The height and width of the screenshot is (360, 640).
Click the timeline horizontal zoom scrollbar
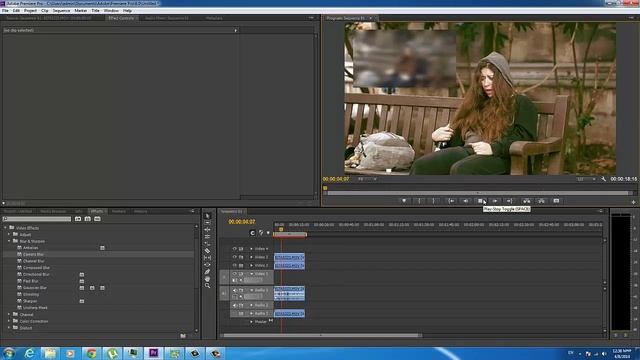pos(321,336)
